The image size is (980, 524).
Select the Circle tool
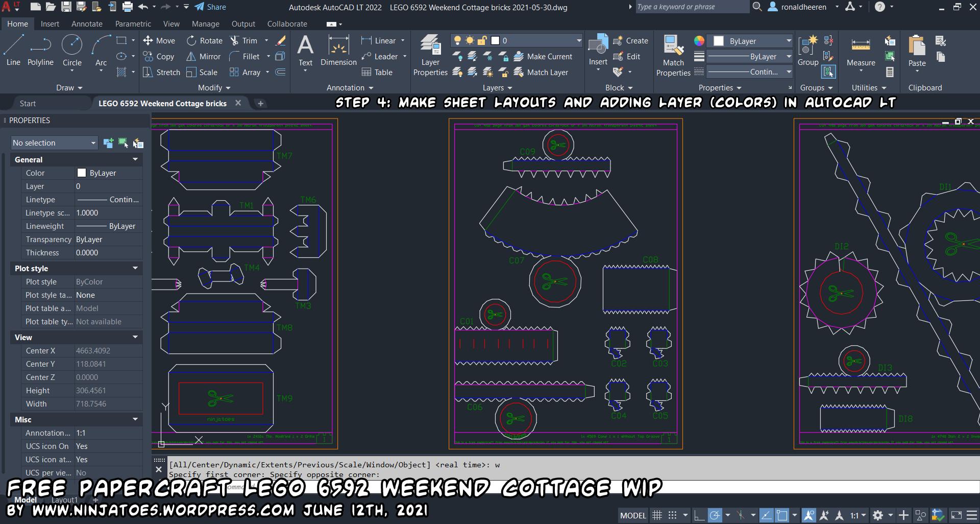(x=72, y=51)
